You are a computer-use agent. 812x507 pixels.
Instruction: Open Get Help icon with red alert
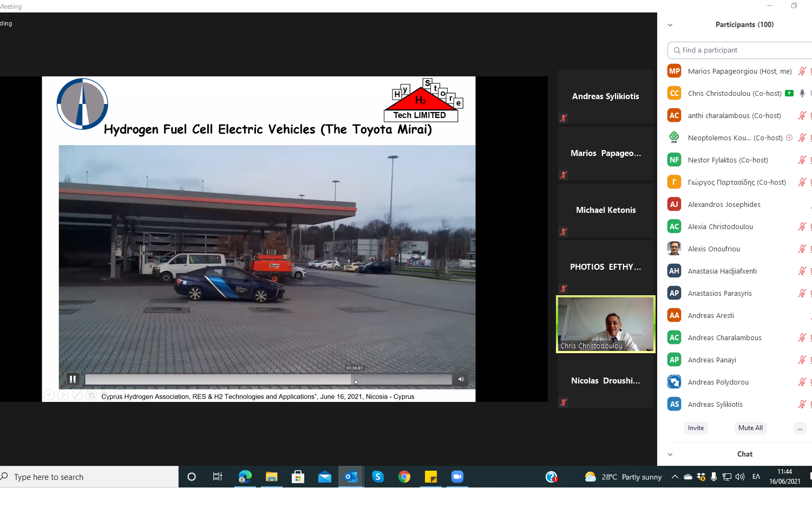tap(552, 477)
